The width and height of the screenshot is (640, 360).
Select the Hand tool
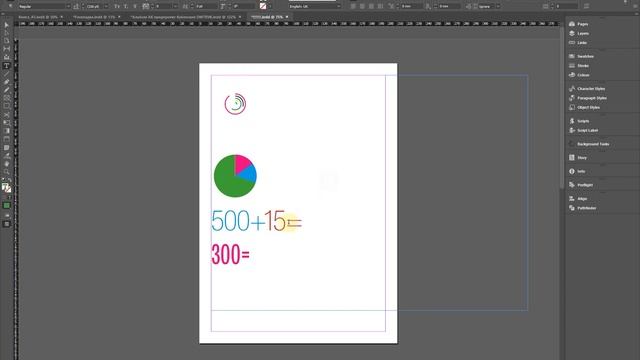point(6,164)
